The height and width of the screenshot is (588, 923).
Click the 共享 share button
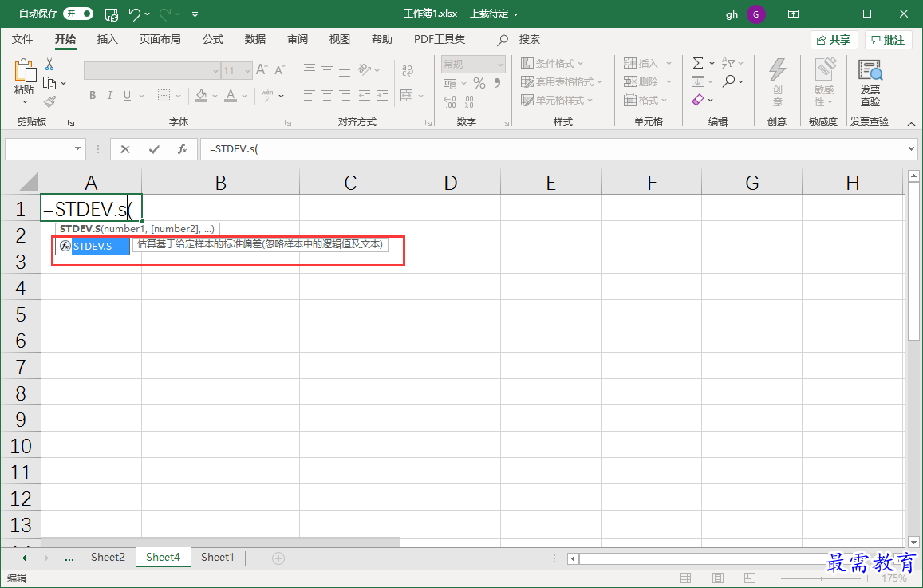point(834,40)
